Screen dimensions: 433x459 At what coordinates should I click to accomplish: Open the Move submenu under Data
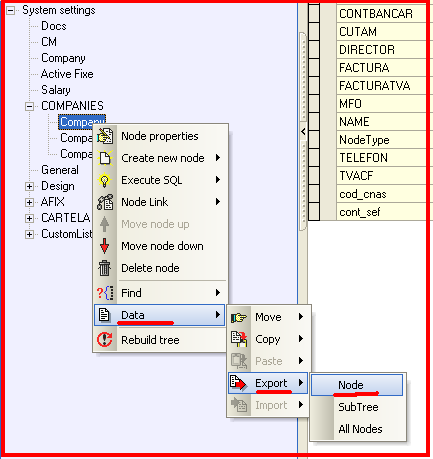point(269,317)
